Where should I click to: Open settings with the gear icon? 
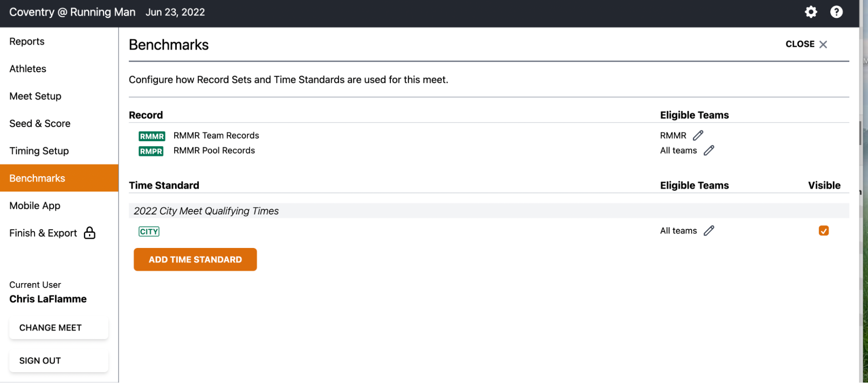click(x=811, y=12)
